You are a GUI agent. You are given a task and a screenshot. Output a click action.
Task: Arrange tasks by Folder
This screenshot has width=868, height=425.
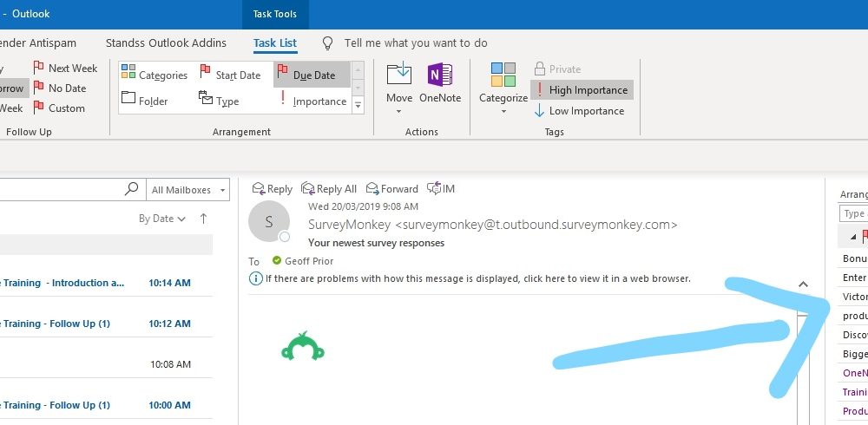[145, 100]
